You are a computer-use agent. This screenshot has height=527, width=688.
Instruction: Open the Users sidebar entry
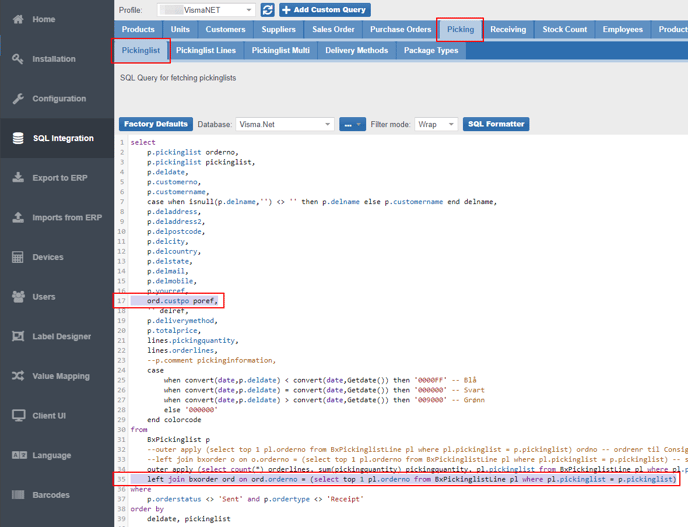(57, 297)
